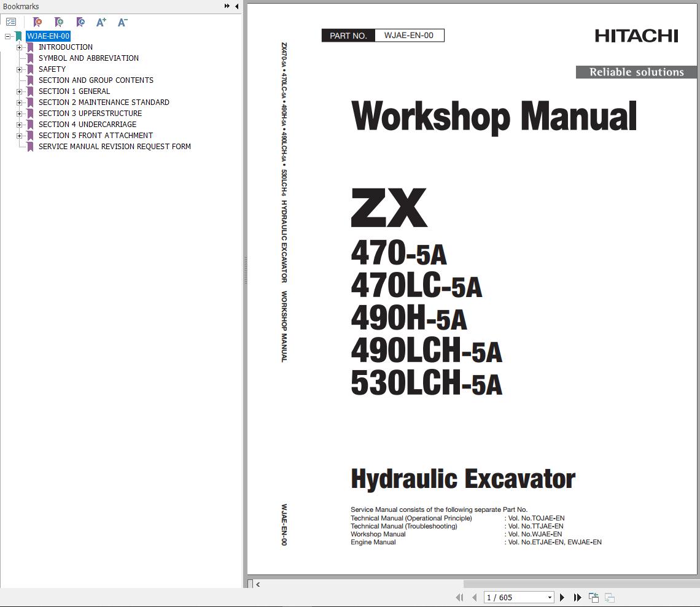700x607 pixels.
Task: Open the INTRODUCTION bookmark
Action: click(x=66, y=47)
